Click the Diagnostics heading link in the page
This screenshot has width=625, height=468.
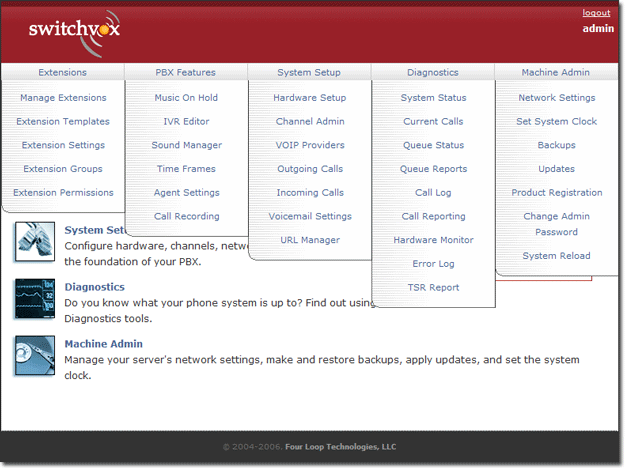(x=94, y=287)
